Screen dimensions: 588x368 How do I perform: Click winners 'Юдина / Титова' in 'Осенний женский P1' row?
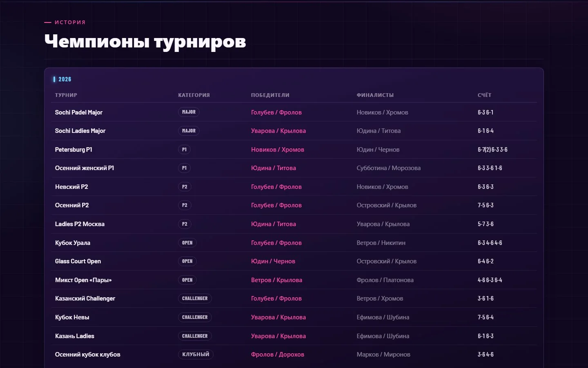tap(274, 168)
